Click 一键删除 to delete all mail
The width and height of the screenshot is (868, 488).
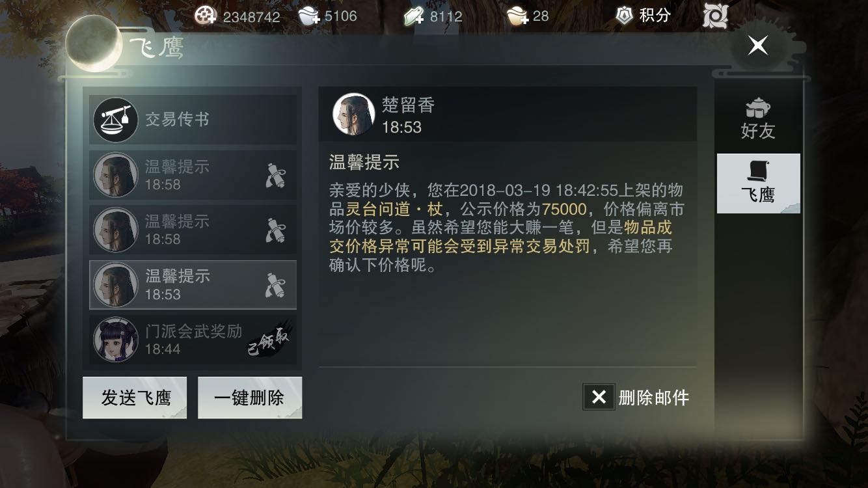coord(250,398)
